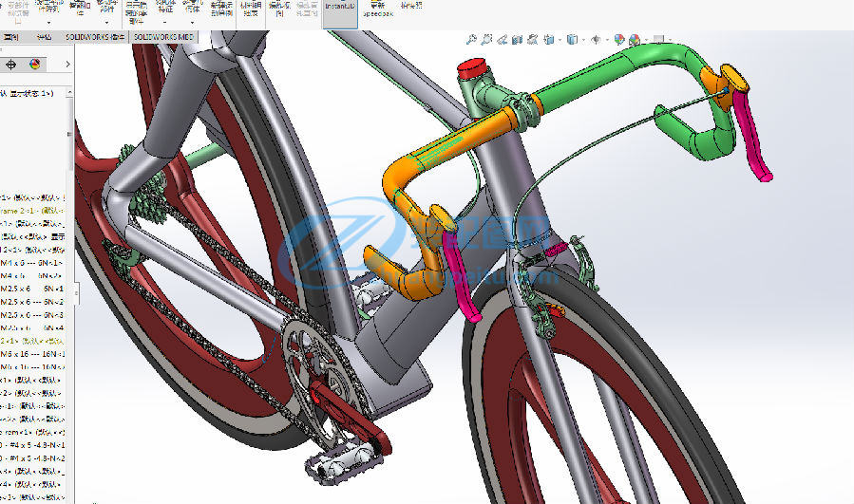Click Show Hidden Components (显示隐藏的零部件) button

tap(136, 12)
